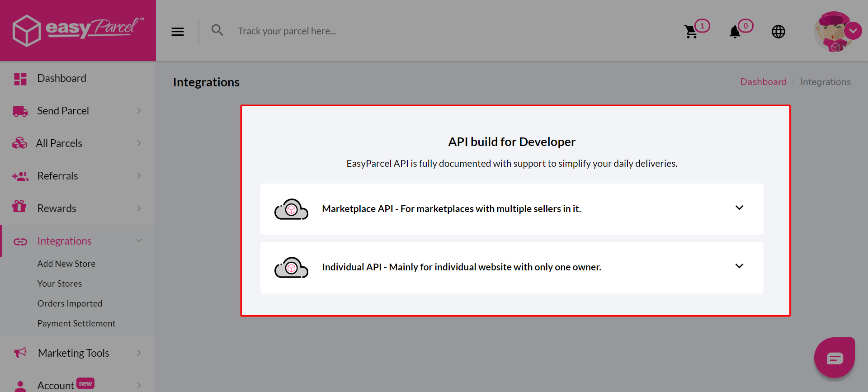This screenshot has height=392, width=868.
Task: Expand Marketplace API accordion arrow
Action: point(739,208)
